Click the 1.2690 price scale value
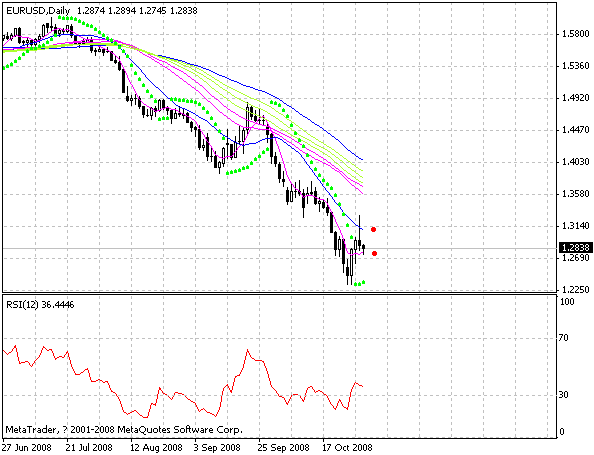Screen dimensions: 594x455 tap(576, 258)
